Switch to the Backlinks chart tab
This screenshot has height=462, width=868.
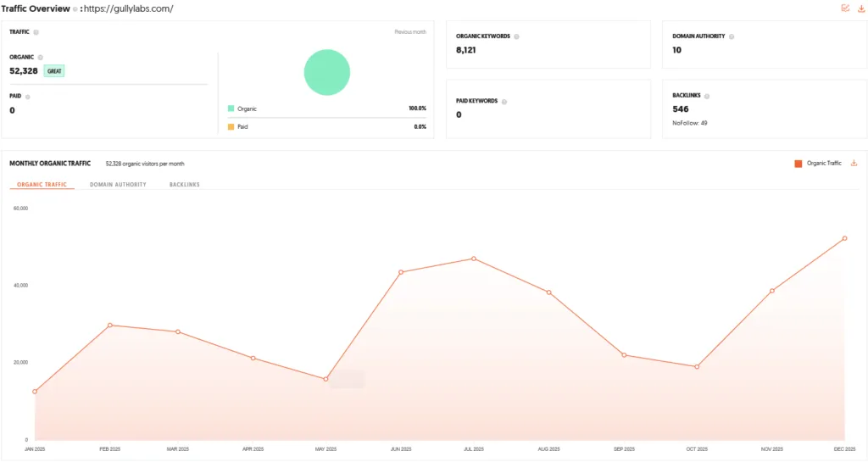pos(184,185)
